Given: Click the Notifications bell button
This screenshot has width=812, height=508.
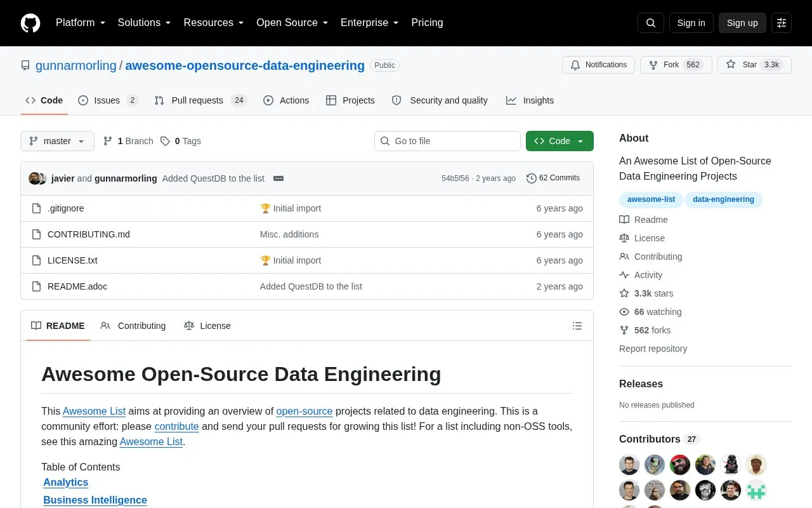Looking at the screenshot, I should coord(598,65).
